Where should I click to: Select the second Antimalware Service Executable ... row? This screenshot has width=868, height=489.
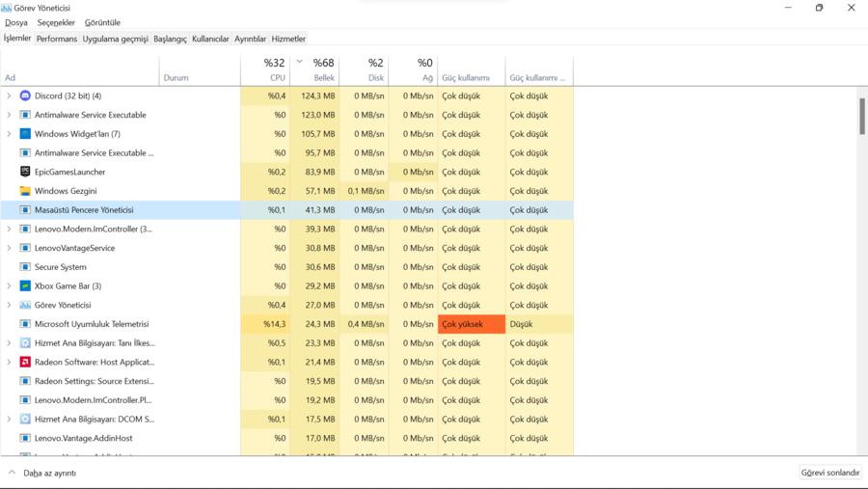286,152
